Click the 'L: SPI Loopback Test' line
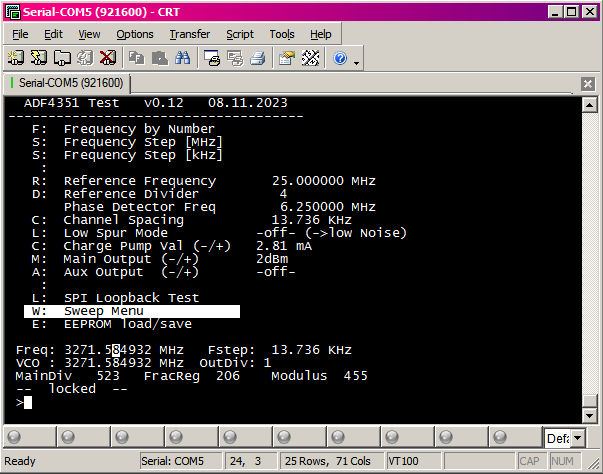The width and height of the screenshot is (603, 474). (115, 298)
